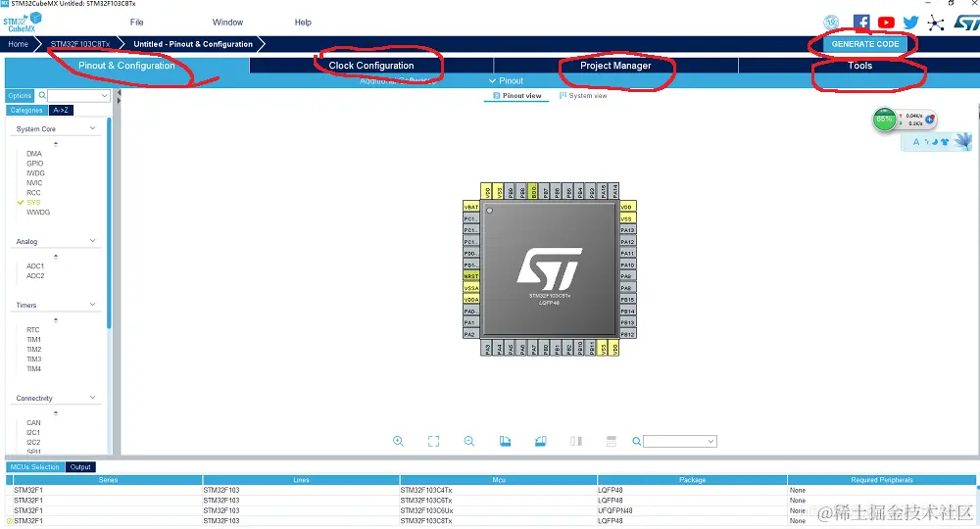Open the File menu

[x=137, y=23]
